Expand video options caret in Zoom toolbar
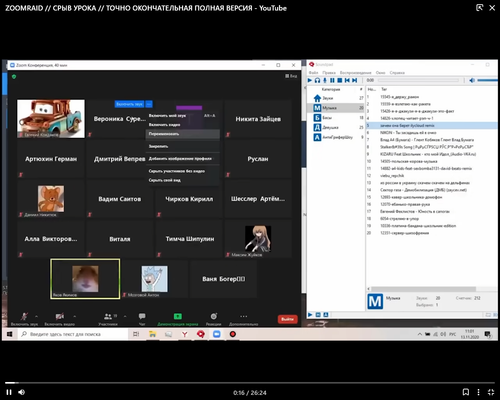This screenshot has height=400, width=500. 74,316
